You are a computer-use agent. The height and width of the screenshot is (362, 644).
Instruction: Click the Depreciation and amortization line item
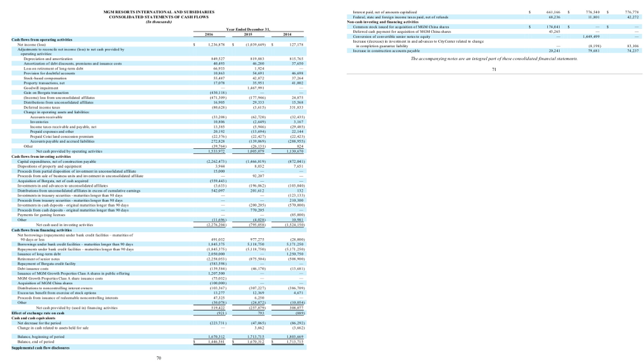point(49,58)
